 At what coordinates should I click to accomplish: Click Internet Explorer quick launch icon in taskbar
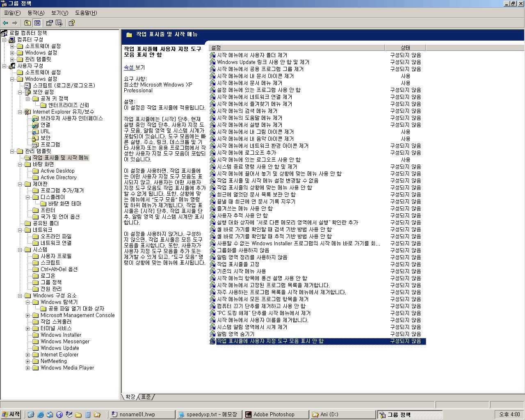click(40, 415)
